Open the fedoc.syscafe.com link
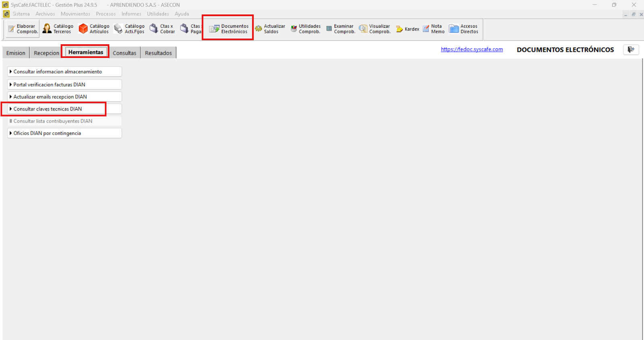Image resolution: width=644 pixels, height=340 pixels. pyautogui.click(x=472, y=49)
